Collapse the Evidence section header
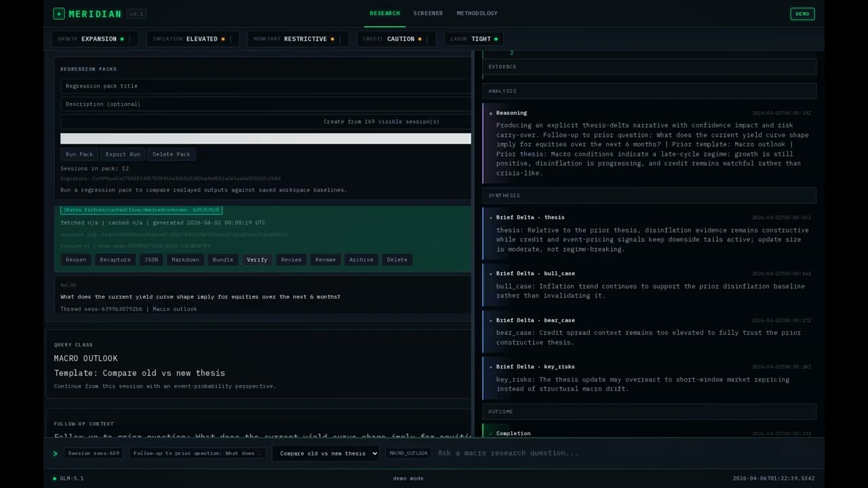The image size is (868, 488). [x=649, y=66]
